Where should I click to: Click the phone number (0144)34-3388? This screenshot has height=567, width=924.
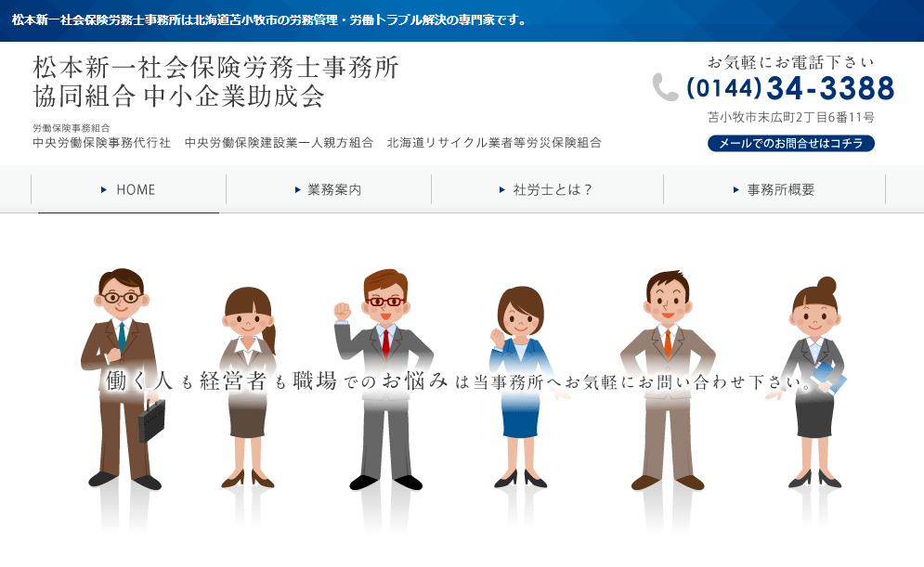[x=790, y=88]
